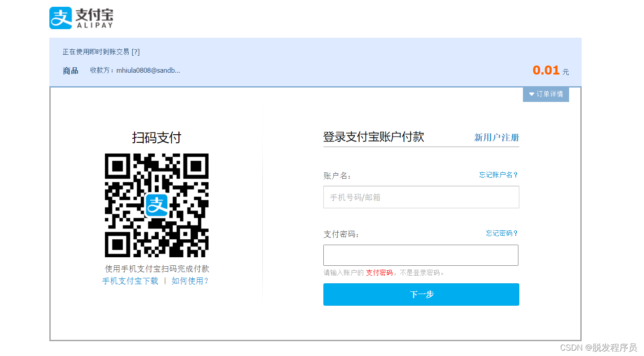Click the 支付宝 ALIPAY wordmark text
Viewport: 644px width, 356px height.
point(94,18)
